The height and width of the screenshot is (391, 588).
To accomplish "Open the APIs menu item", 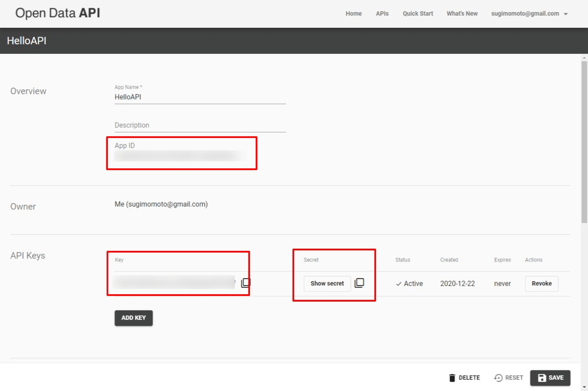I will 382,14.
